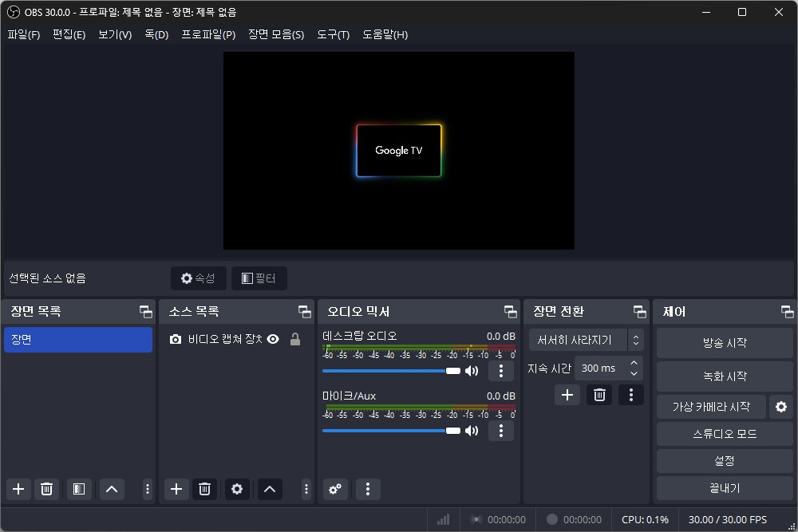The image size is (798, 532).
Task: Open audio mixer bottom three-dot menu
Action: pos(367,489)
